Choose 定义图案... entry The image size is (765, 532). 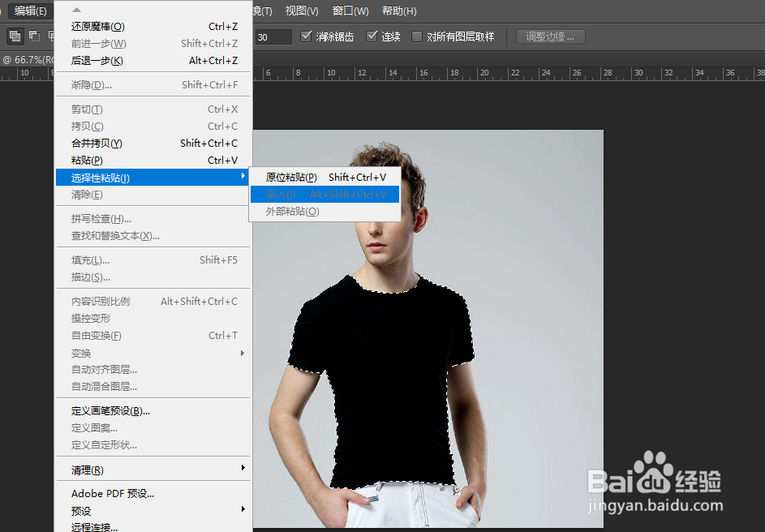[153, 428]
